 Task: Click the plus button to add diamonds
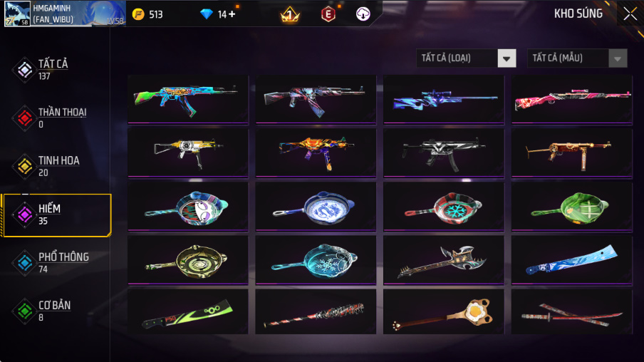(232, 14)
